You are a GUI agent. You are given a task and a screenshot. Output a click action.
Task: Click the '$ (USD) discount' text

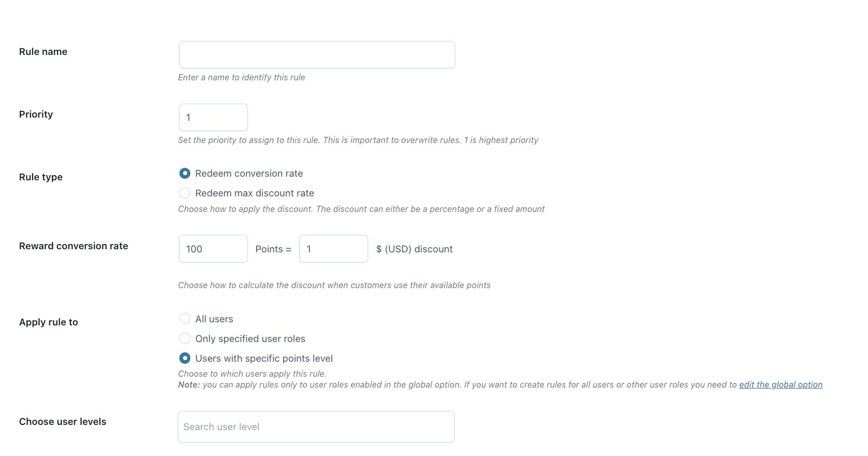click(414, 249)
